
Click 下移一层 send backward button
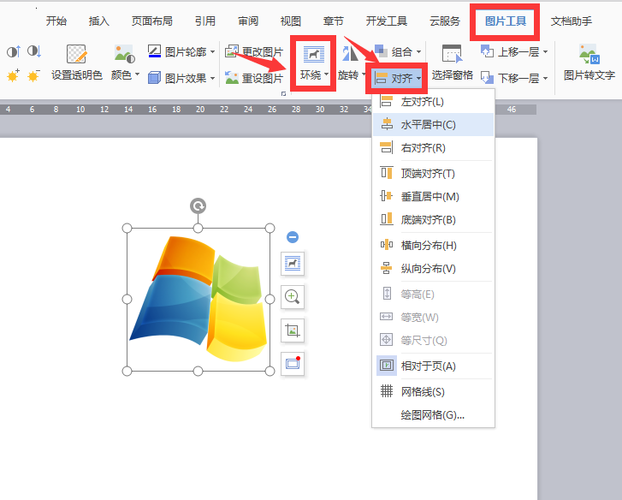pos(509,78)
